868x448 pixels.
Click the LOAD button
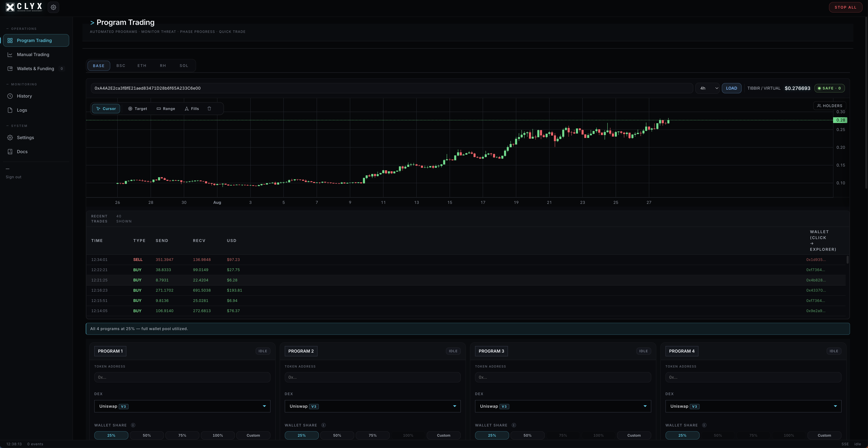click(731, 88)
